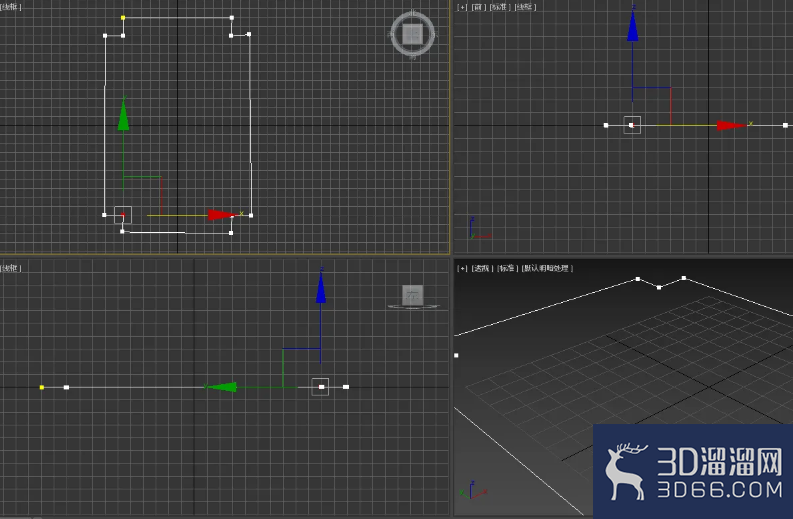
Task: Open the 透视 view label menu
Action: (482, 268)
